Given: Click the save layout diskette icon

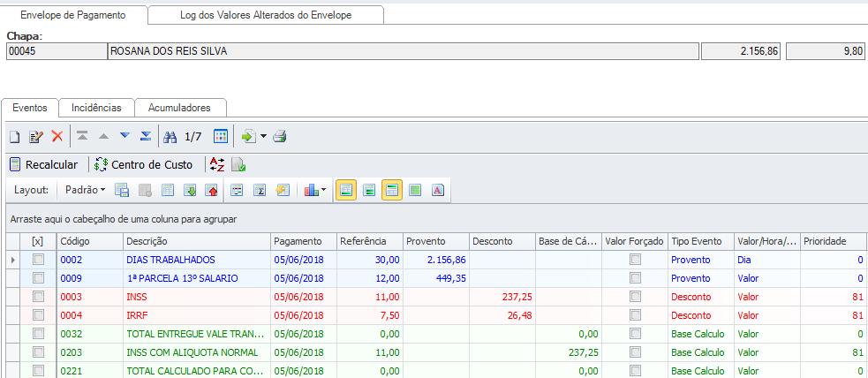Looking at the screenshot, I should pos(122,190).
